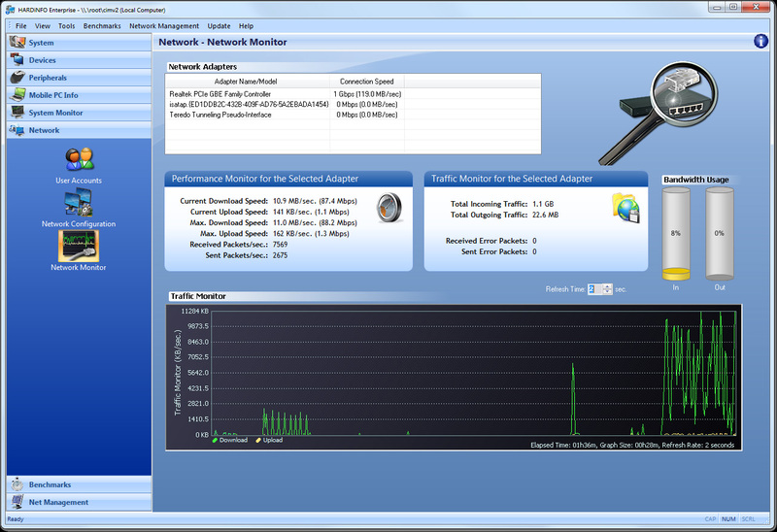Increase the refresh time with up arrow
The image size is (777, 532).
pyautogui.click(x=608, y=286)
